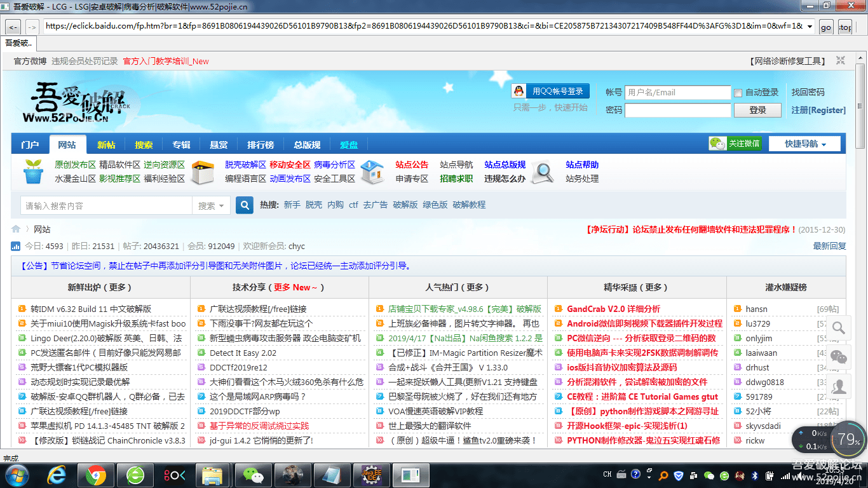Click the home icon in breadcrumb
This screenshot has height=488, width=868.
tap(16, 229)
